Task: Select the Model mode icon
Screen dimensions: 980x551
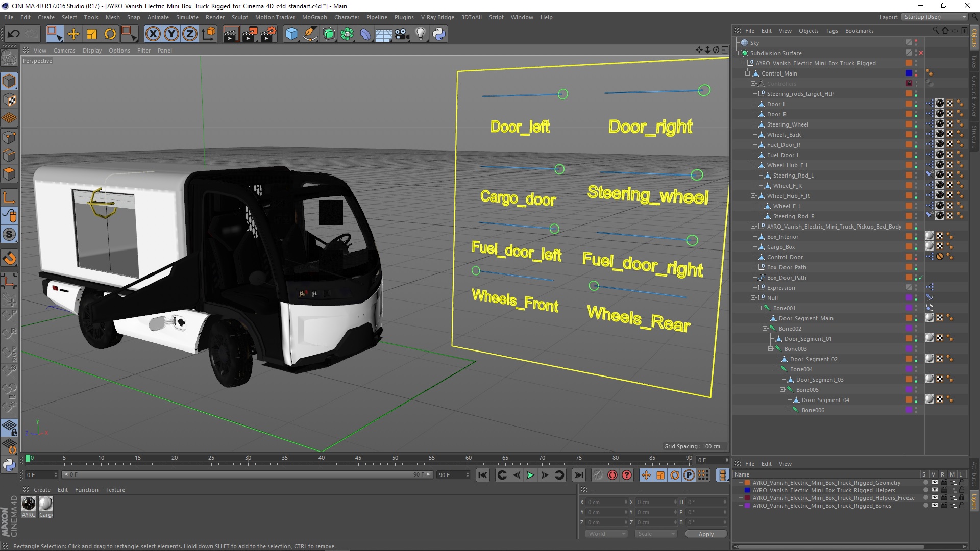Action: click(x=9, y=81)
